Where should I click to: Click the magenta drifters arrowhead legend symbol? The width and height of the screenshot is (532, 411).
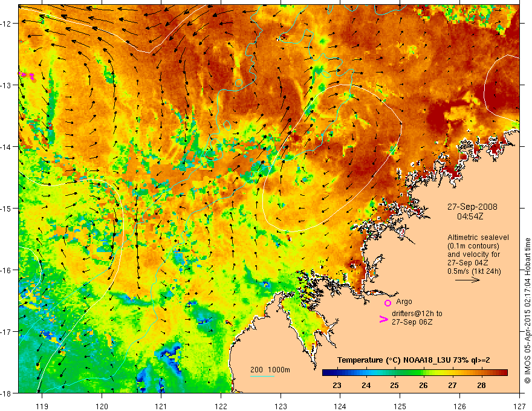pos(383,319)
